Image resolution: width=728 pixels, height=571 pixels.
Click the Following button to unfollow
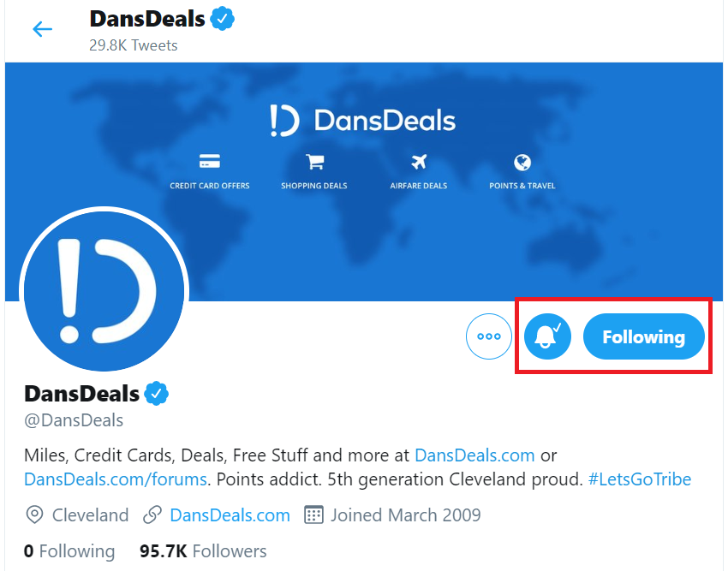point(643,336)
